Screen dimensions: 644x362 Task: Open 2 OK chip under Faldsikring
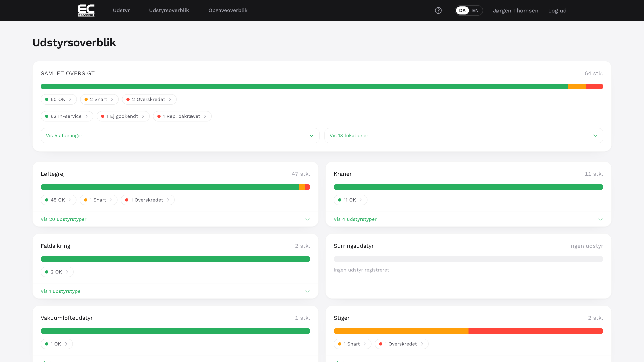point(57,272)
